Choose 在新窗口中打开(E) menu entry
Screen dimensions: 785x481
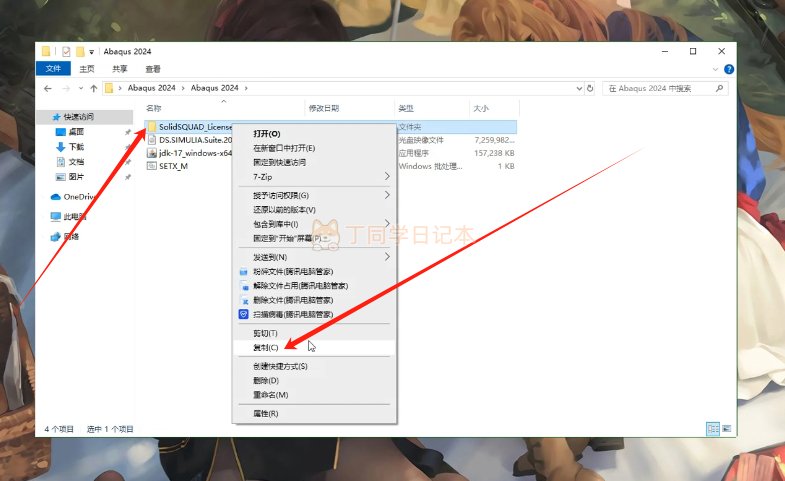pyautogui.click(x=314, y=148)
